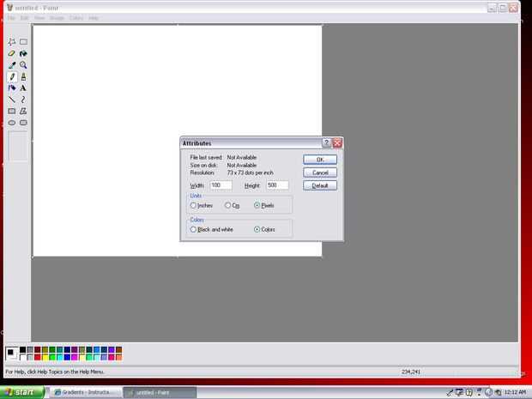Click the taskbar clock showing 12:12 AM

[x=516, y=392]
